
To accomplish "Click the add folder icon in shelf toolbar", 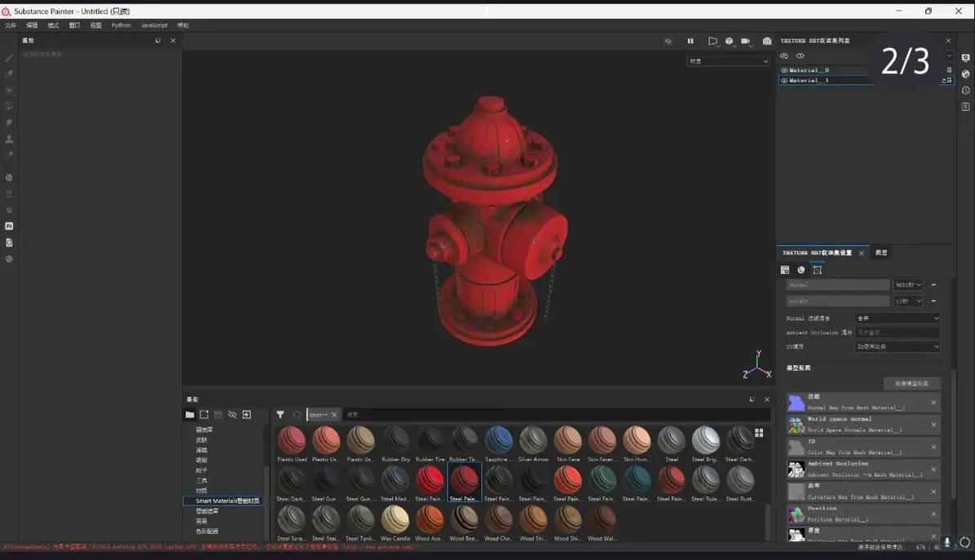I will pos(204,414).
